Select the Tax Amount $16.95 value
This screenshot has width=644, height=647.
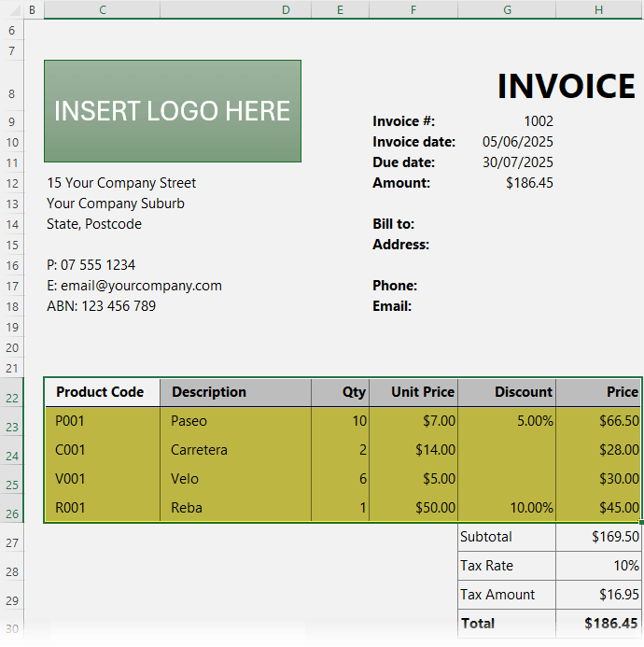[x=598, y=595]
